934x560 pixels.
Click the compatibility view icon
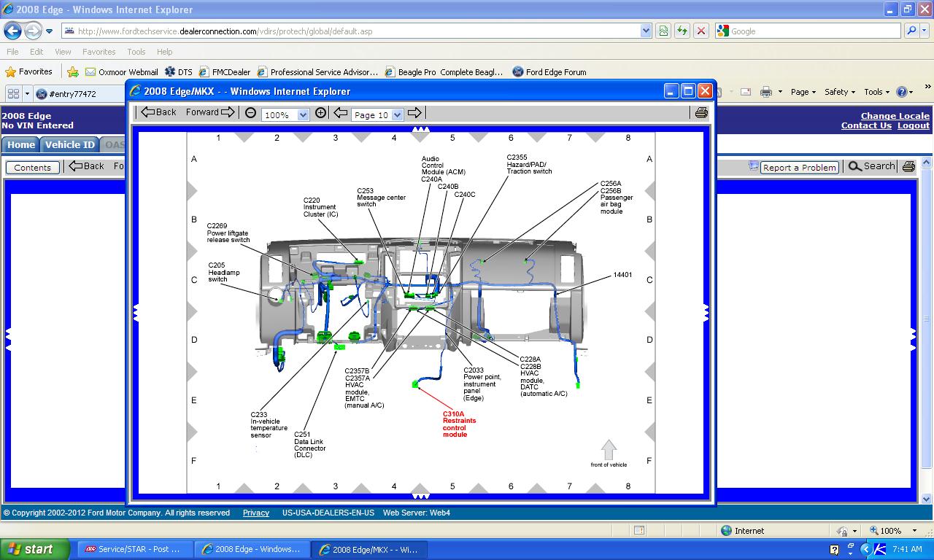point(663,31)
